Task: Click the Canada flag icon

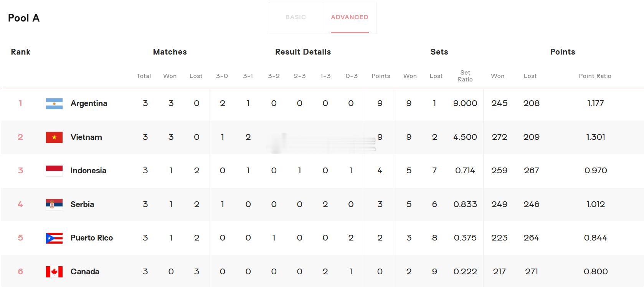Action: [x=54, y=272]
